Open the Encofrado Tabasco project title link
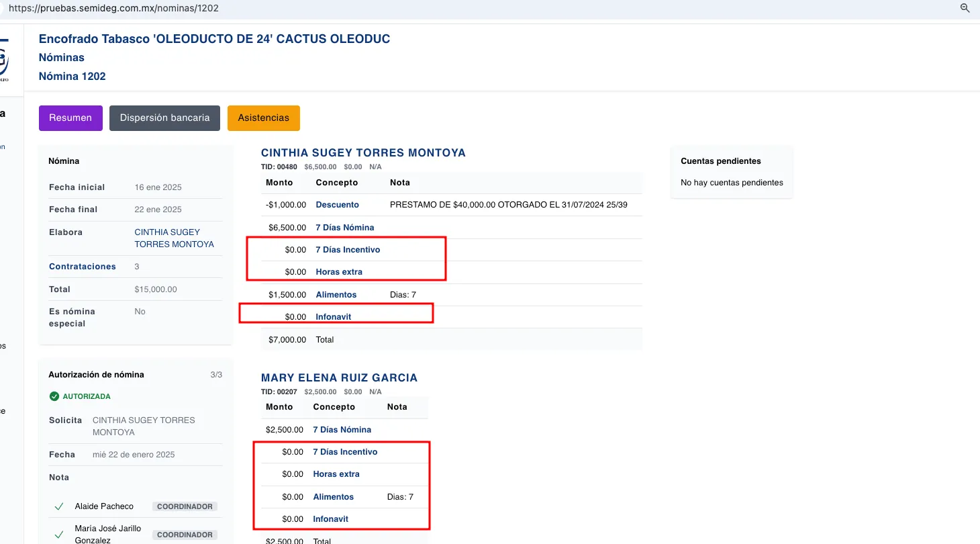This screenshot has width=980, height=544. [214, 39]
